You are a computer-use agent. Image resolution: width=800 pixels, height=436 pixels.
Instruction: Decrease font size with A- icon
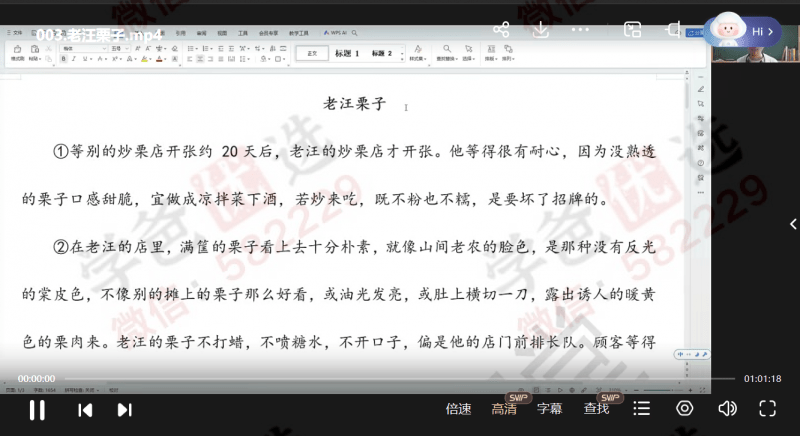pos(148,48)
